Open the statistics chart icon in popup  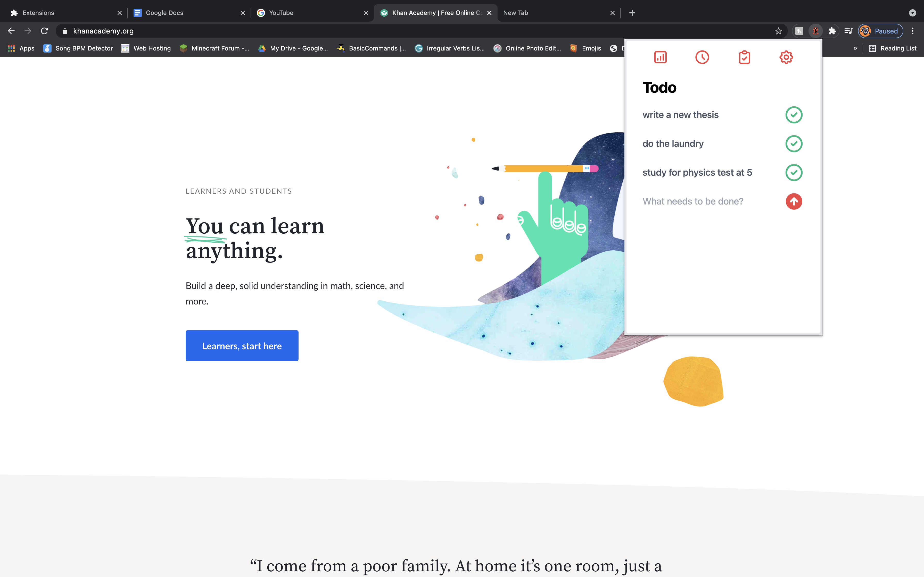(x=660, y=57)
